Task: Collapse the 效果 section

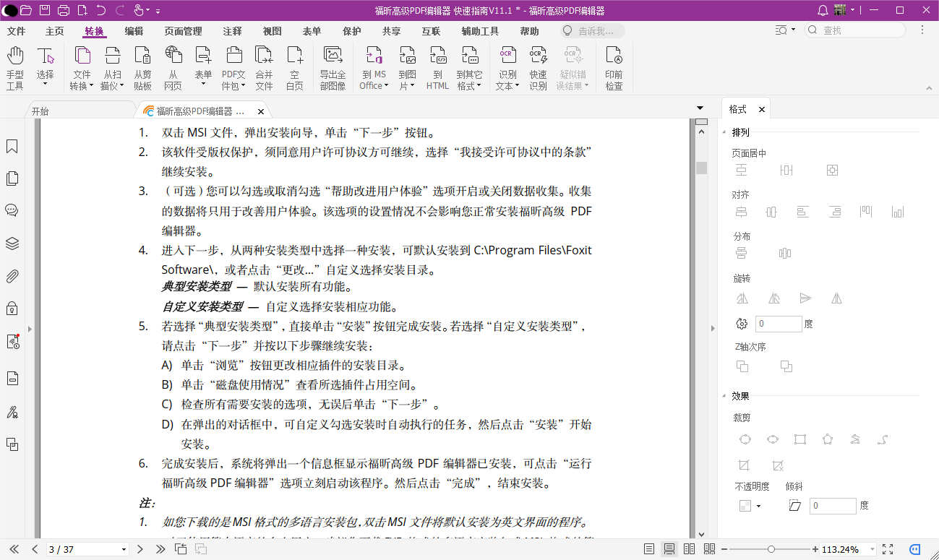Action: pyautogui.click(x=724, y=396)
